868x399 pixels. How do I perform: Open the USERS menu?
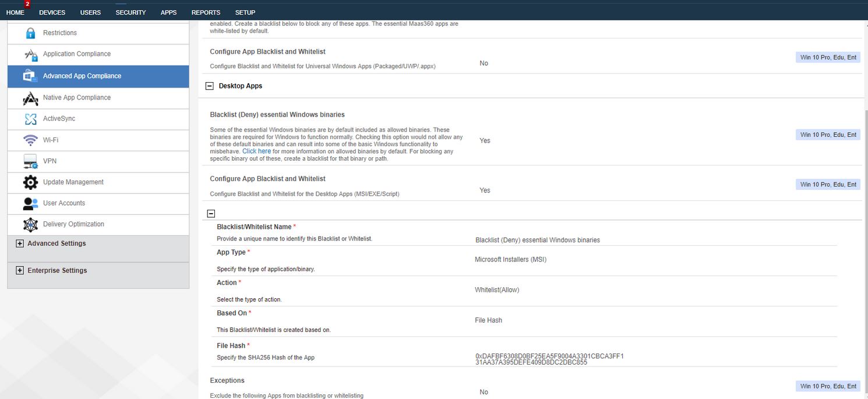pos(90,12)
